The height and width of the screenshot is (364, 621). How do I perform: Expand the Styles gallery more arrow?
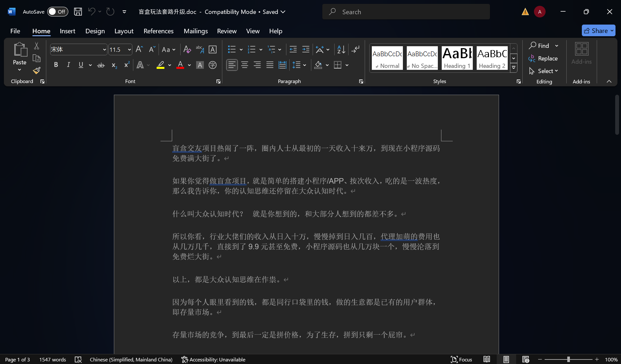pos(514,68)
